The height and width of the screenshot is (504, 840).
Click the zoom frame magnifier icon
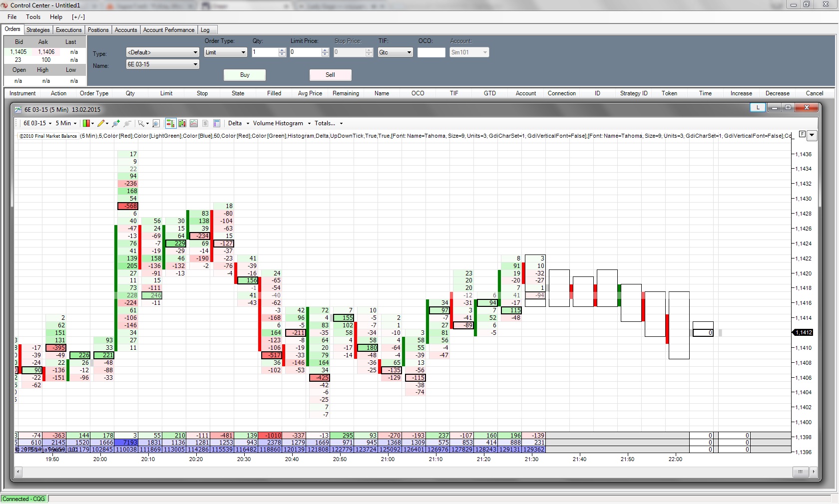[156, 123]
